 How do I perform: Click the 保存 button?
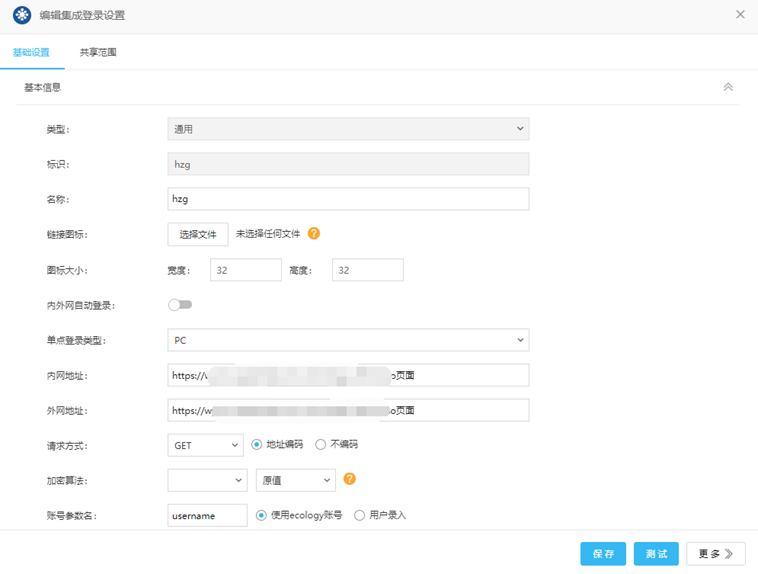[603, 554]
